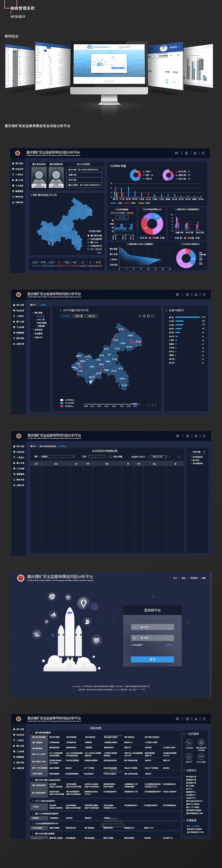Screen dimensions: 222x868
Task: Open the OA办公系统 icon on site map
Action: [201, 756]
